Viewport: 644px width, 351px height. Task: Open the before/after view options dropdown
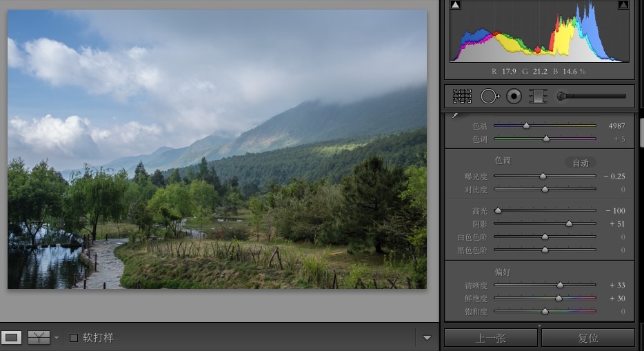[x=57, y=339]
